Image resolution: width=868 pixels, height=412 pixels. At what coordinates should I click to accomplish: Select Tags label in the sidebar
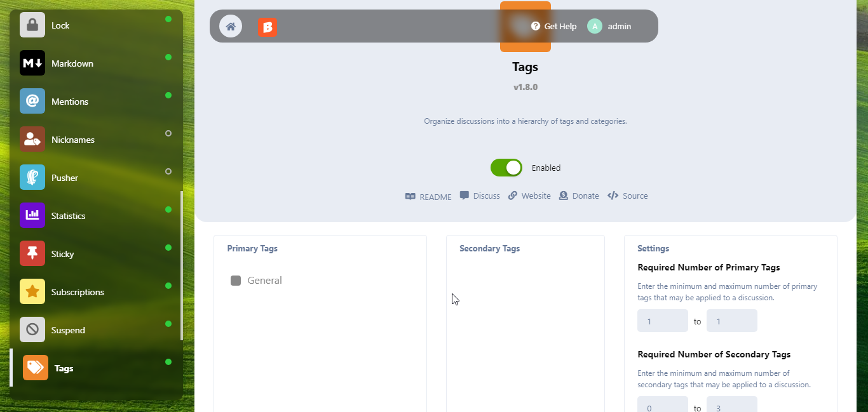[x=64, y=368]
